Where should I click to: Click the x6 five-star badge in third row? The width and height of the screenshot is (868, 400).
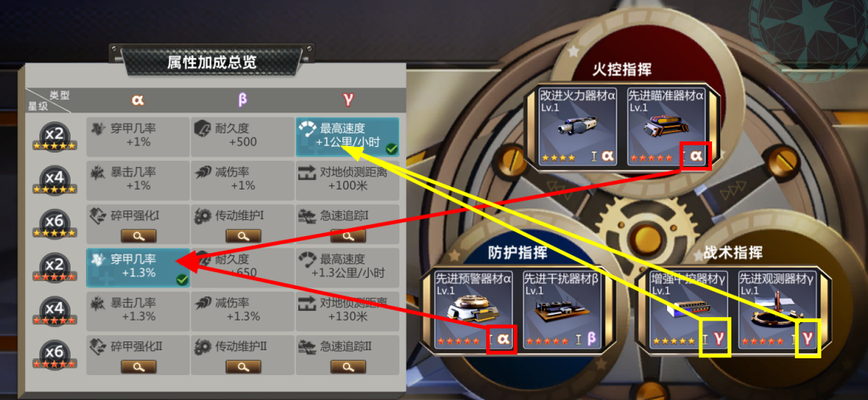(55, 223)
